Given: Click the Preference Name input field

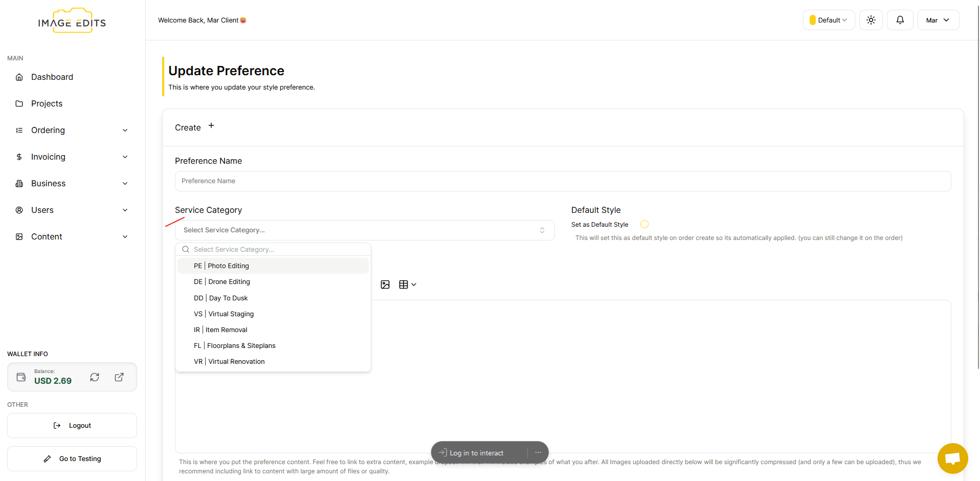Looking at the screenshot, I should coord(563,181).
